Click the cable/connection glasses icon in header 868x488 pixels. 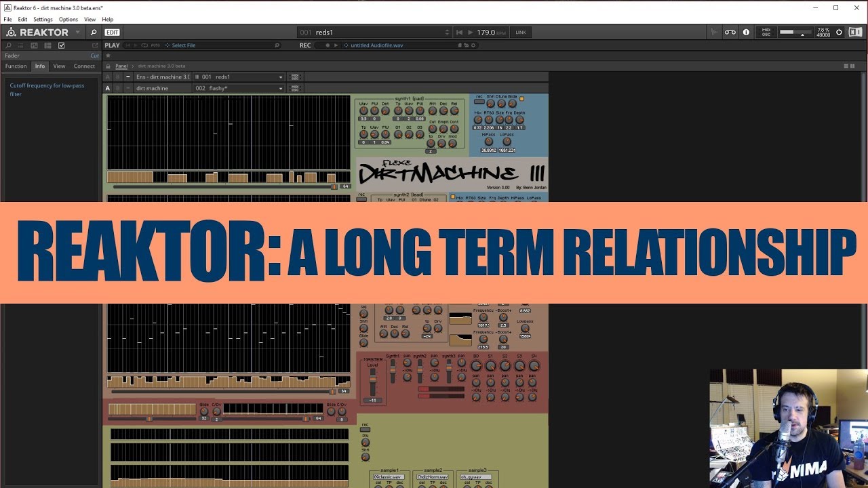coord(730,33)
